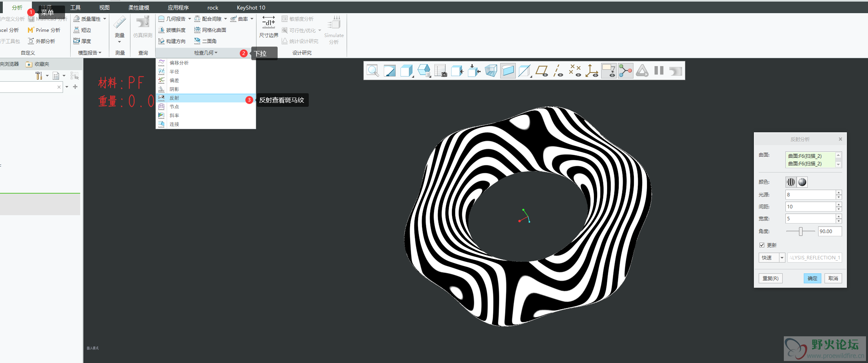Viewport: 868px width, 363px height.
Task: Decrease 间距 value with down stepper
Action: pyautogui.click(x=838, y=209)
